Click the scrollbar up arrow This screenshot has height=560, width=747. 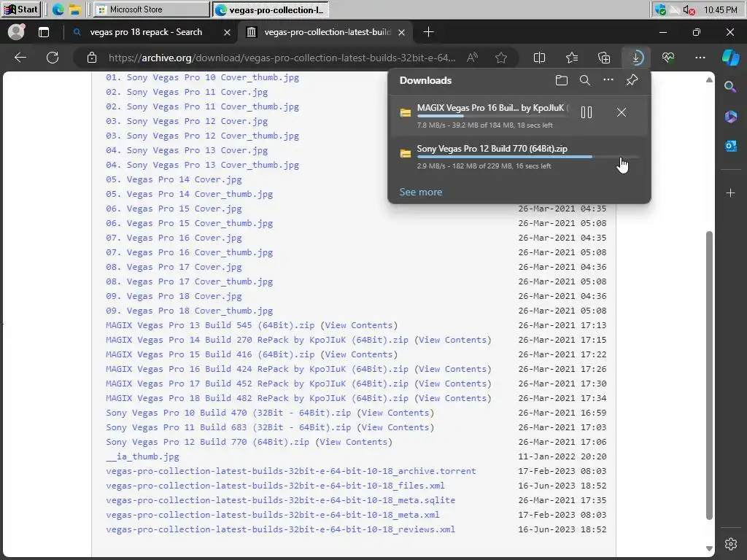709,79
